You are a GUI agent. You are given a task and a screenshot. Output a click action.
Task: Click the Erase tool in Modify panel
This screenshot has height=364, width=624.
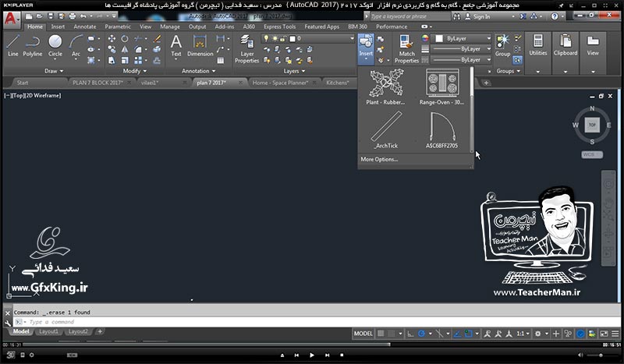pyautogui.click(x=158, y=39)
